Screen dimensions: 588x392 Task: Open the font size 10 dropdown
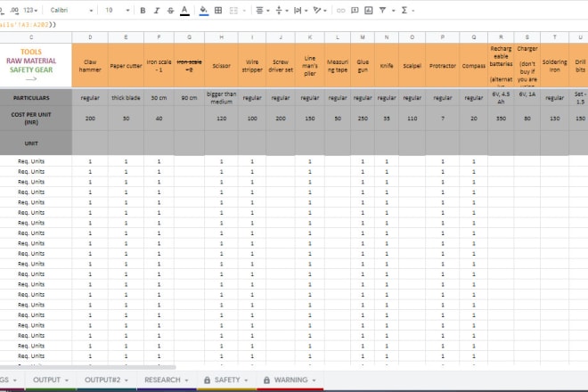(117, 11)
